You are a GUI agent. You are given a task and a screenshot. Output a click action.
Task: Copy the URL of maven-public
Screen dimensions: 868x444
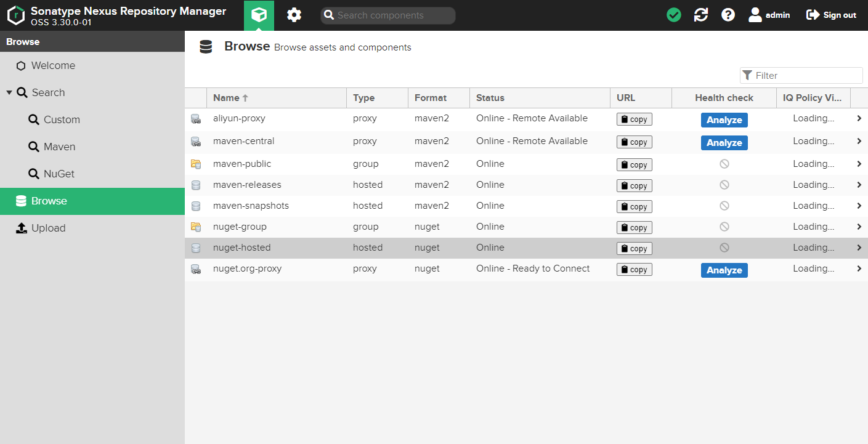tap(634, 164)
